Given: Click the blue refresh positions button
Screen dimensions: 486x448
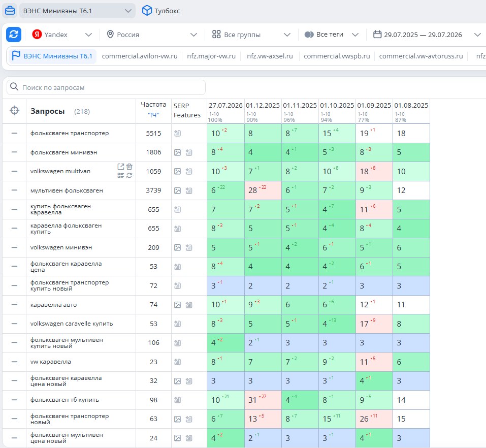Looking at the screenshot, I should coord(14,35).
